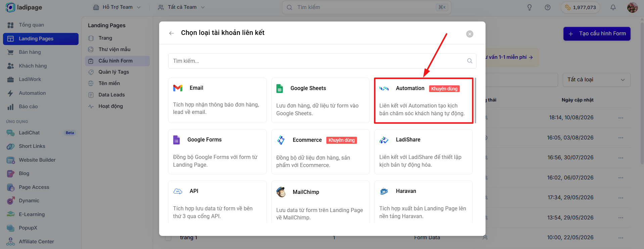Go back using the dialog arrow

(x=172, y=33)
